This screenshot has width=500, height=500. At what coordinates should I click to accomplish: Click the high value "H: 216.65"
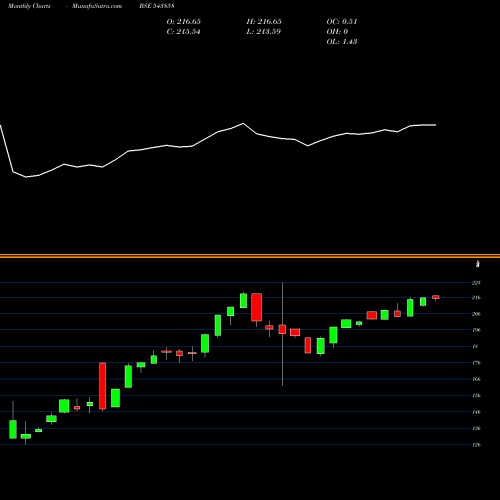point(264,21)
